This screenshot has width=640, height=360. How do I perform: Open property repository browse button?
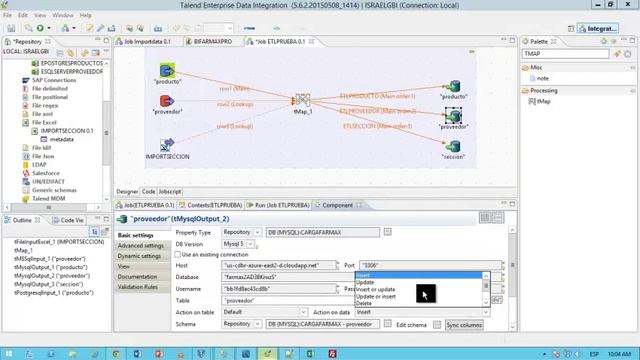point(387,232)
